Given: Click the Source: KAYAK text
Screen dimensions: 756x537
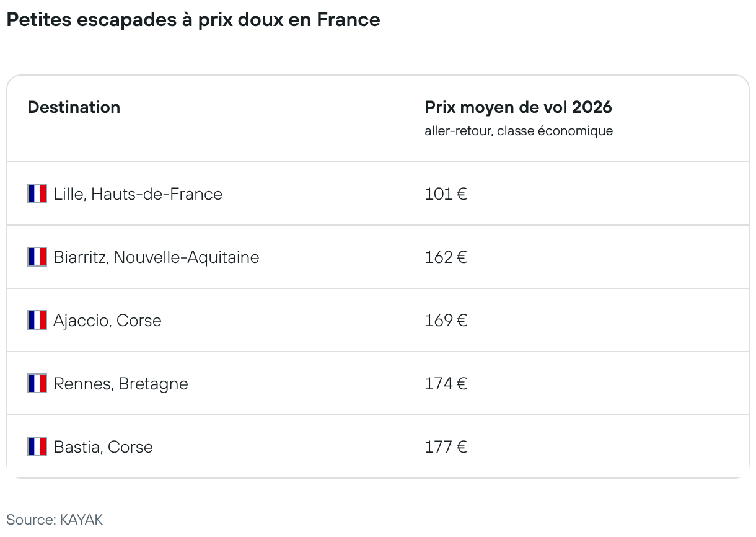Looking at the screenshot, I should point(55,519).
